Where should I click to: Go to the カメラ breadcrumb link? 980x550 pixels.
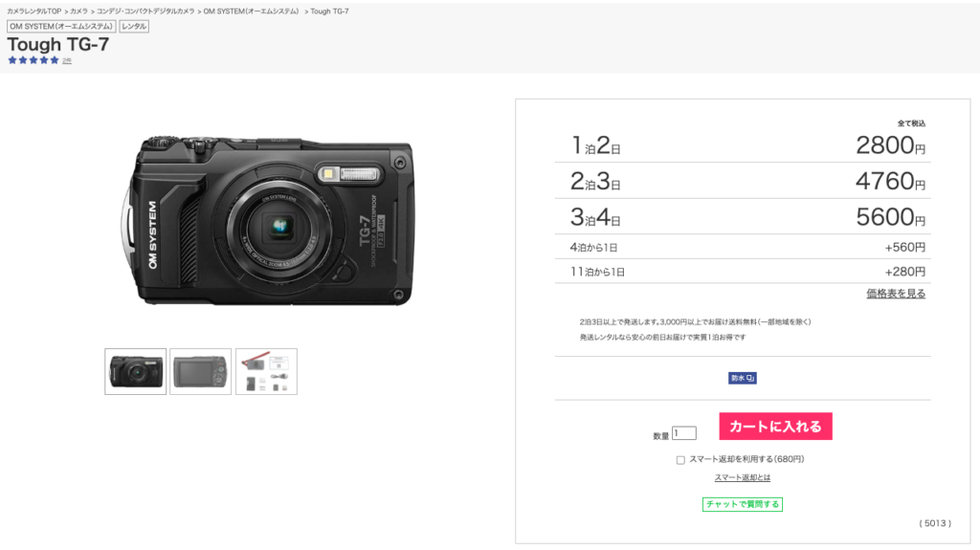point(78,11)
